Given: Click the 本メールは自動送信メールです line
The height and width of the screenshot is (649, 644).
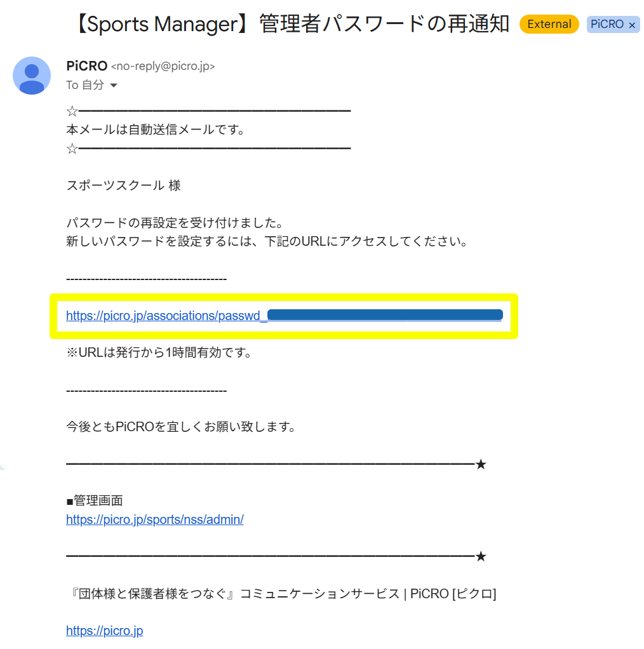Looking at the screenshot, I should [x=156, y=130].
